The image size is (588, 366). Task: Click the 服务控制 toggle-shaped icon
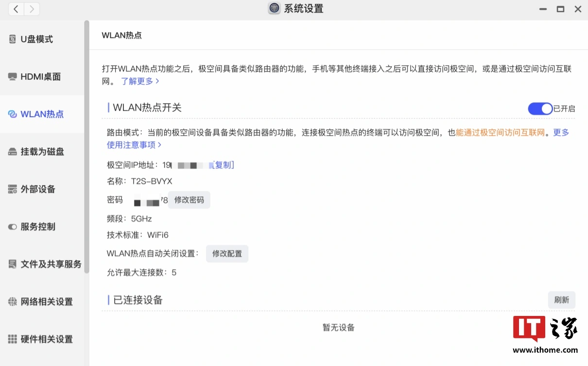(13, 227)
